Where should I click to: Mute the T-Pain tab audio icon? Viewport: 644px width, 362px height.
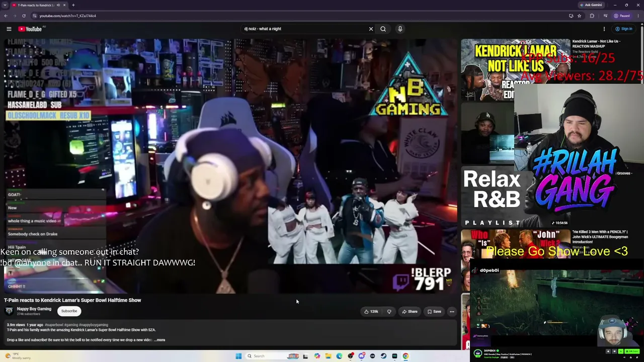[x=58, y=5]
